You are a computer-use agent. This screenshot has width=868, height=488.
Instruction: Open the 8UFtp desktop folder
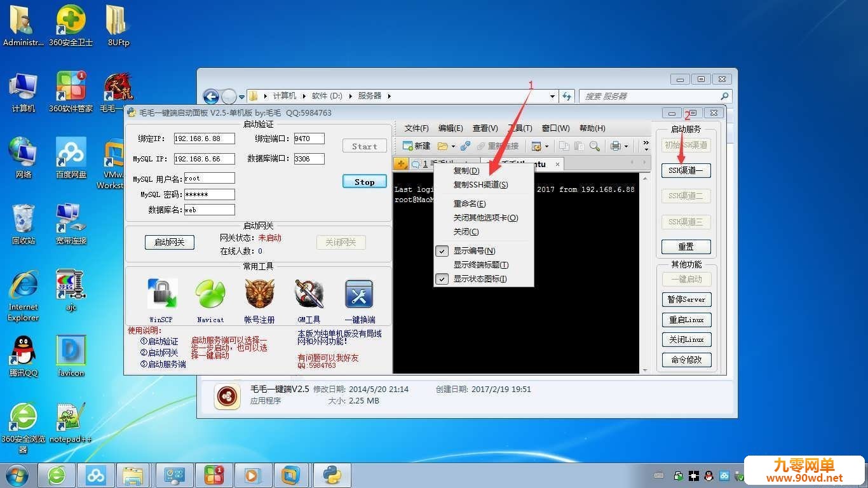point(118,25)
